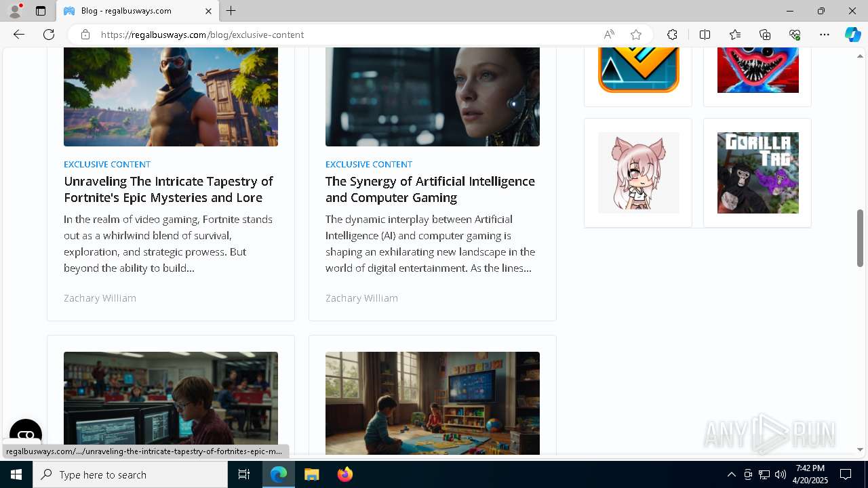Open a new tab

coord(231,11)
